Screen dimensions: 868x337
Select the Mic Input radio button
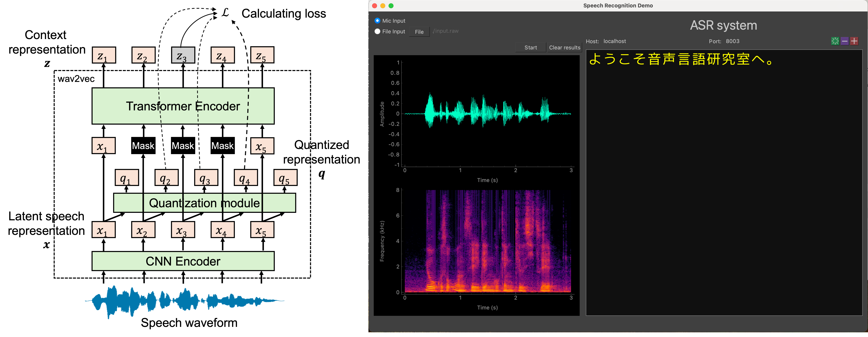point(377,21)
